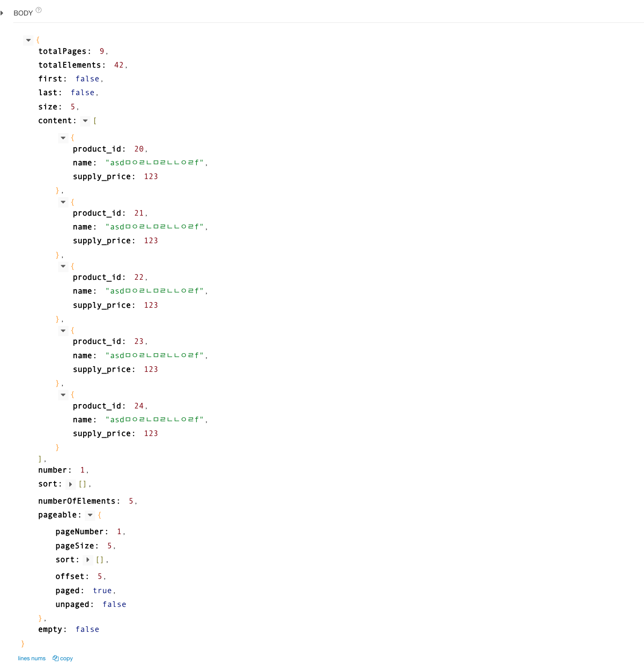Click the unpaged false value

(114, 604)
